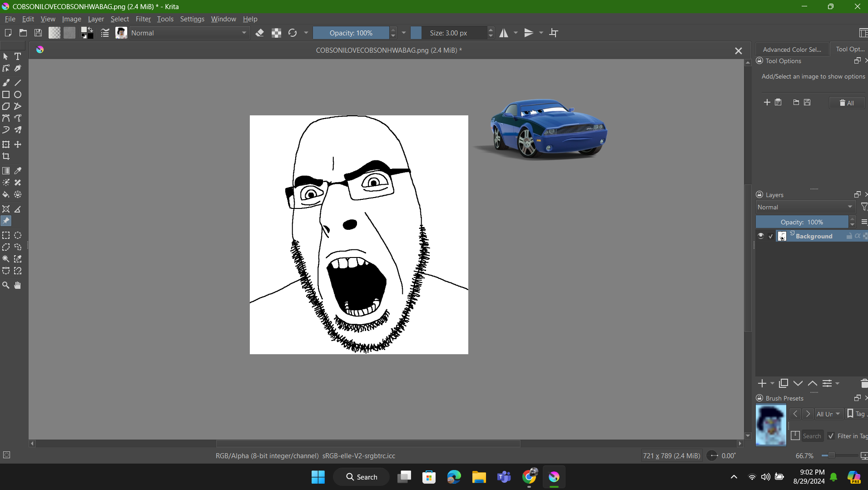Open layer filter funnel menu
The height and width of the screenshot is (490, 868).
coord(864,207)
